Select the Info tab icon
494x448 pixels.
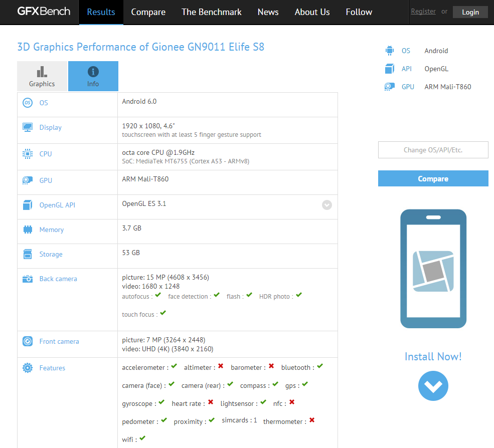93,72
